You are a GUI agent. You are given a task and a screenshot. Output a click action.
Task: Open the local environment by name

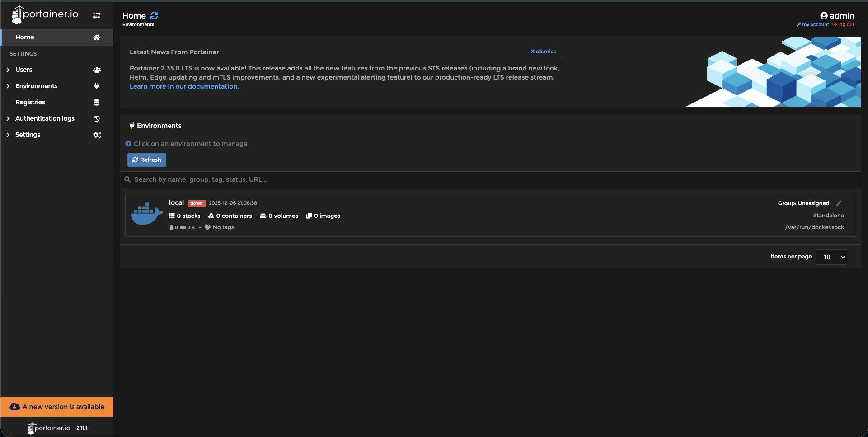point(176,203)
